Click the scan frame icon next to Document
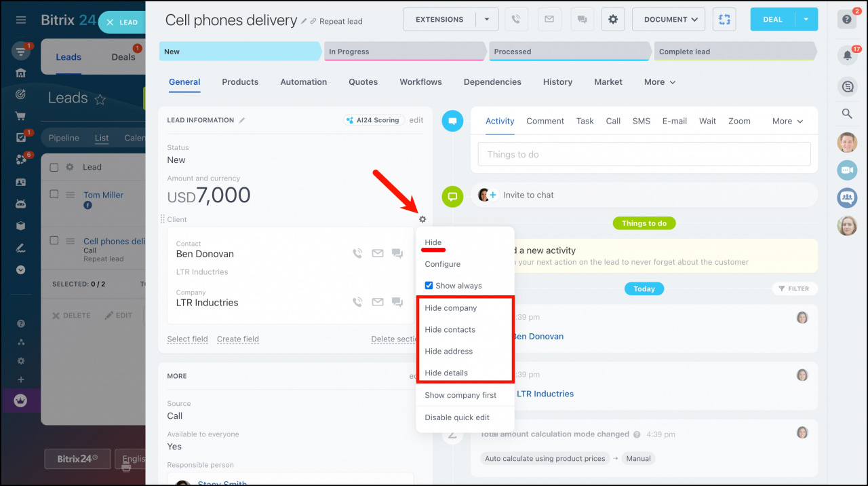The image size is (868, 486). click(724, 20)
